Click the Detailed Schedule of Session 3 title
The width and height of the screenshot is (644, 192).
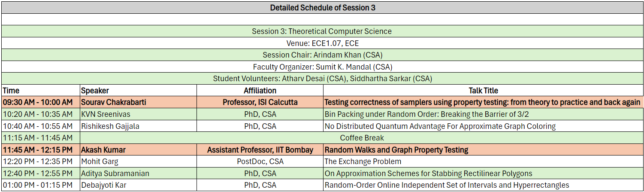322,8
